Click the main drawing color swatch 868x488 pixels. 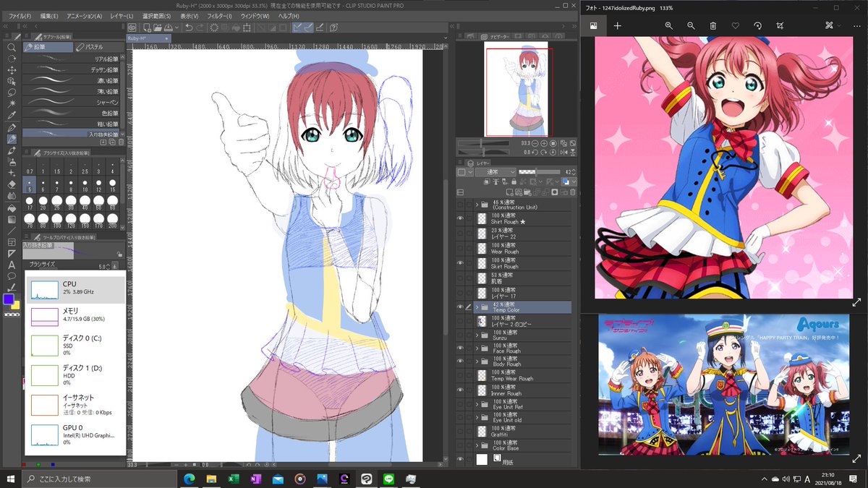[x=9, y=299]
